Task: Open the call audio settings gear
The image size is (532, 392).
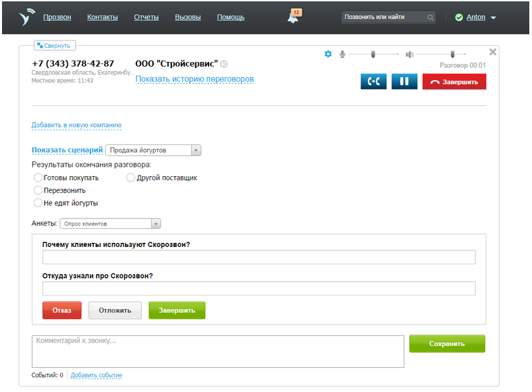Action: 328,54
